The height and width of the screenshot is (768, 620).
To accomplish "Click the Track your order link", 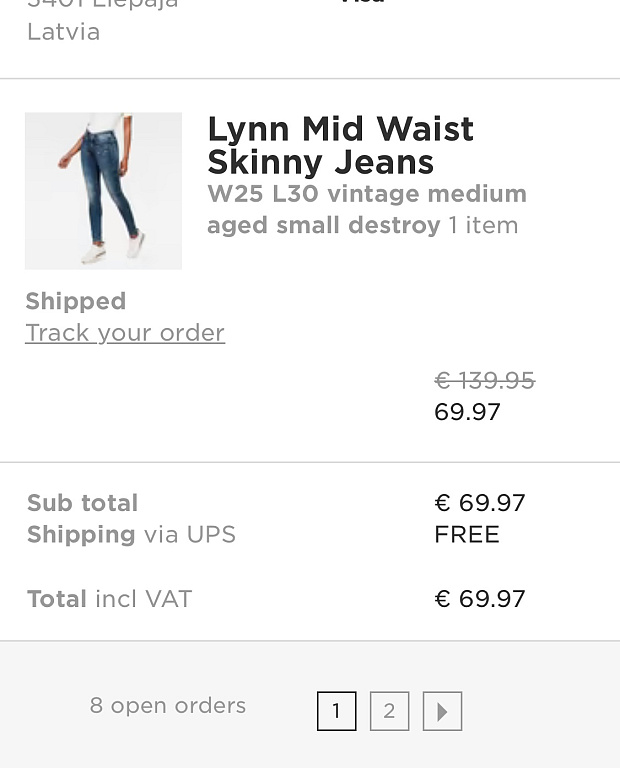I will click(125, 333).
